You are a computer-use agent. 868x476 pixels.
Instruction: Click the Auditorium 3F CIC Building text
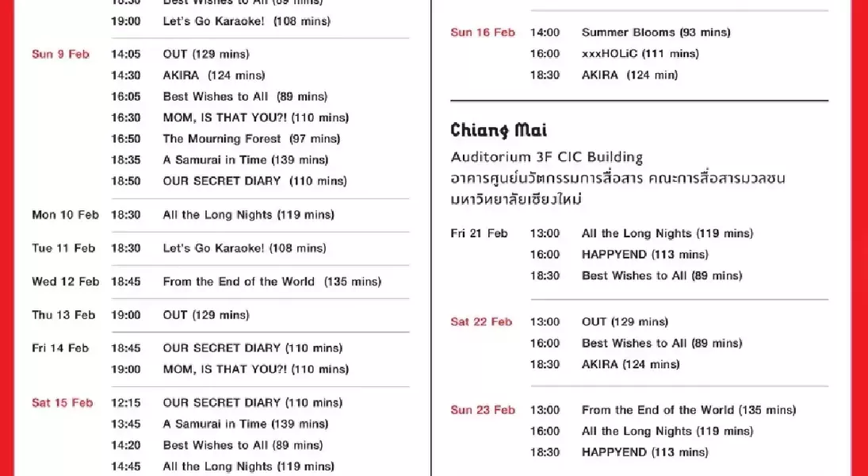click(546, 157)
